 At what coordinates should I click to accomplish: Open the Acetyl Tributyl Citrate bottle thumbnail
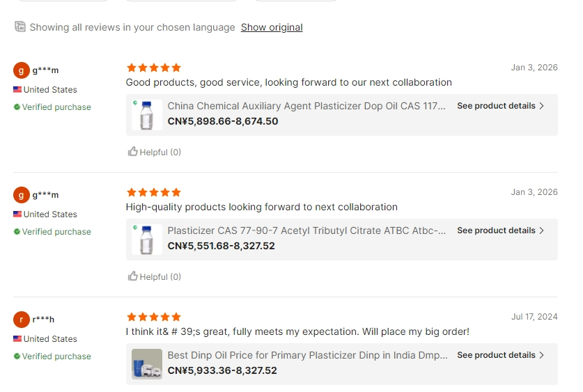[147, 240]
